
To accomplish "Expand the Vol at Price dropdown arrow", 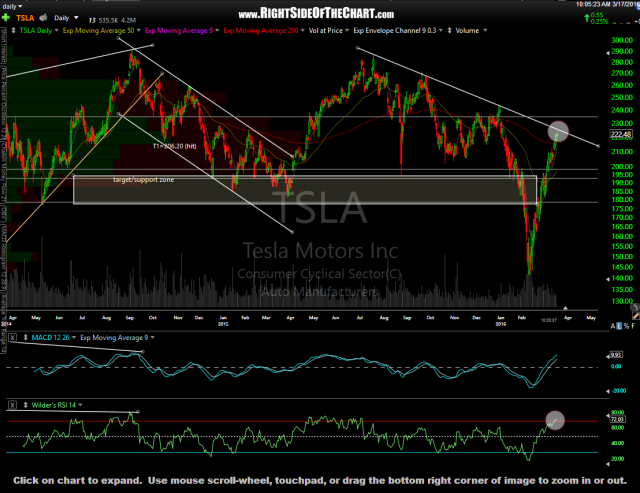I will [x=347, y=31].
